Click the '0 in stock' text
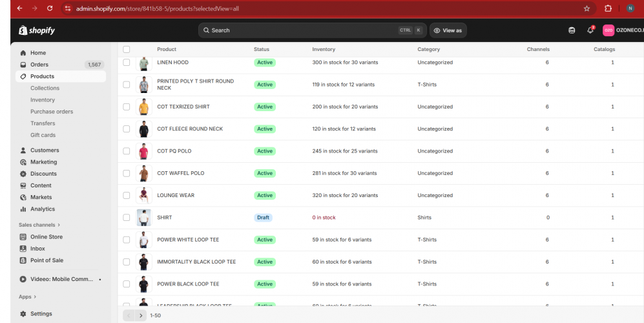This screenshot has height=323, width=644. coord(324,218)
